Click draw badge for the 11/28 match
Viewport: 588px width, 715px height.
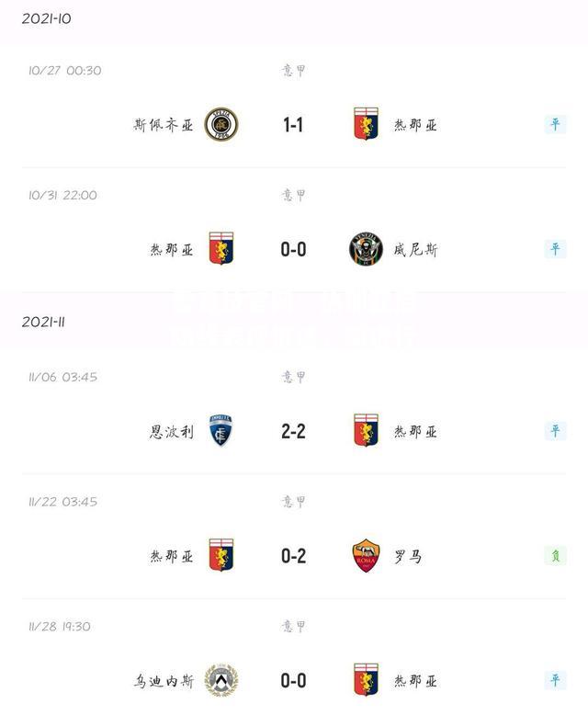(x=555, y=680)
